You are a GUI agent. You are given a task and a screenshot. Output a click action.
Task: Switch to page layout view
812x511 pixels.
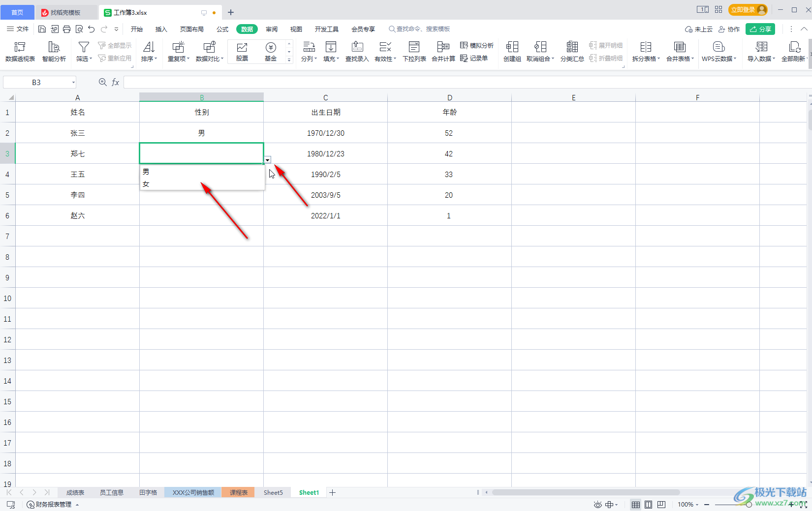tap(649, 505)
